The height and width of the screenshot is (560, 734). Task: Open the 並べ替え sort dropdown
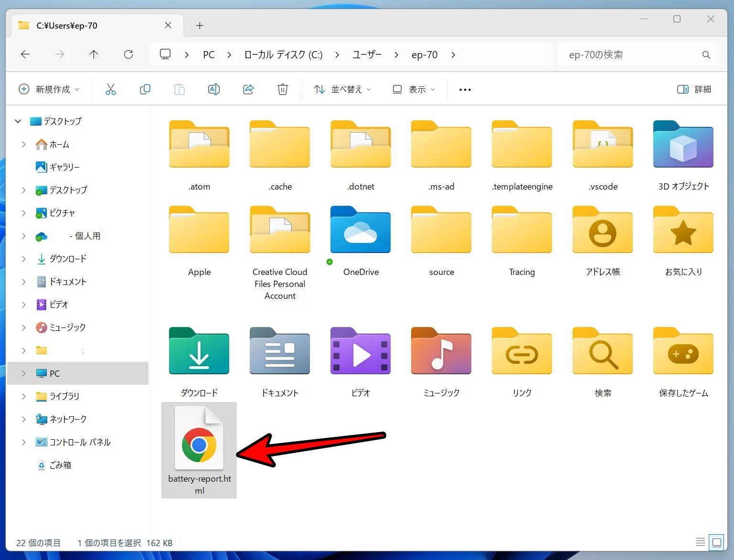[x=342, y=89]
